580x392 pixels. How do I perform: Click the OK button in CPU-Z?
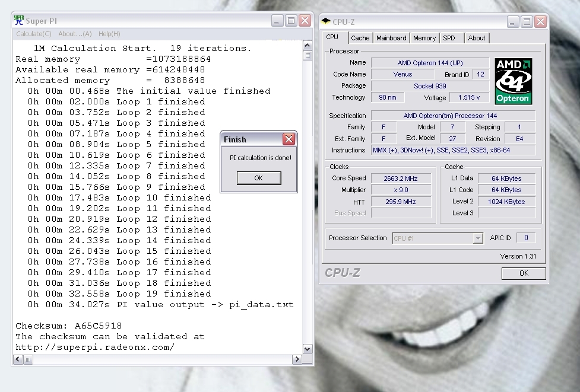point(523,273)
